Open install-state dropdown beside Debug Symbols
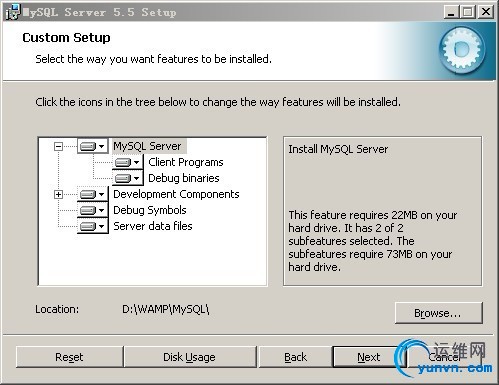 pyautogui.click(x=93, y=210)
